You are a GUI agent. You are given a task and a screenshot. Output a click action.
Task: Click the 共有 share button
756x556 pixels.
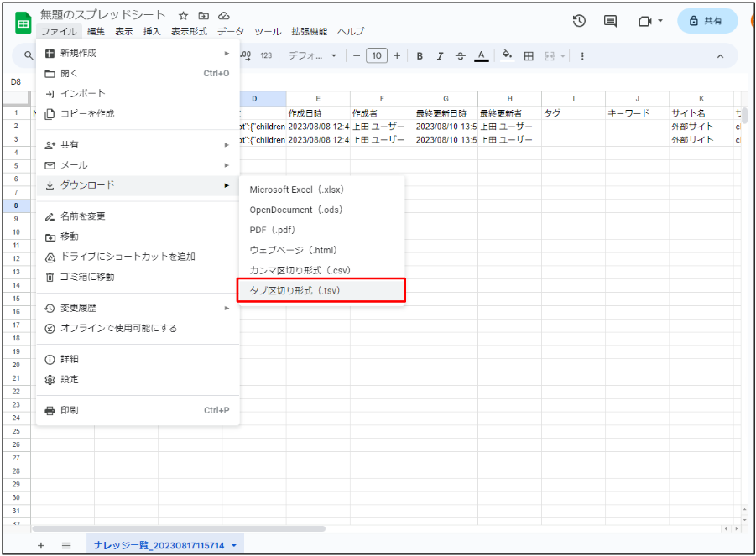706,21
